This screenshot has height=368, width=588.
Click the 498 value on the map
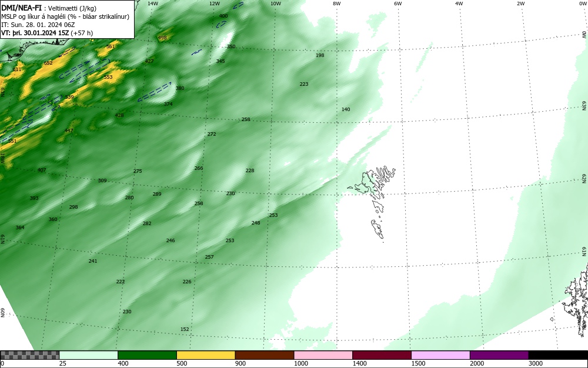point(162,38)
